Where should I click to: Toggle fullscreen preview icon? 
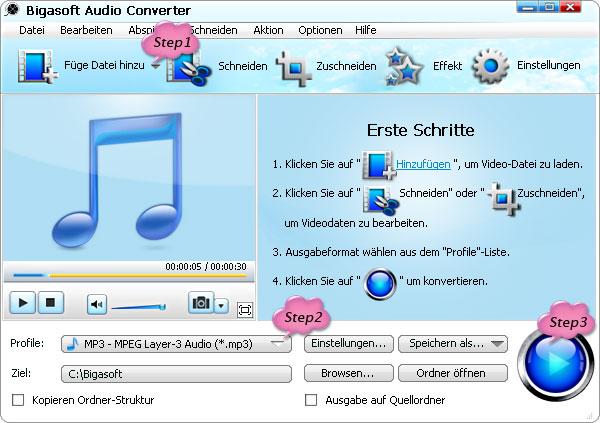click(x=245, y=310)
